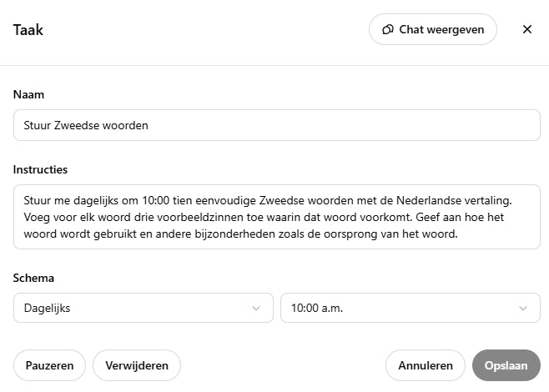Screen dimensions: 549x392
Task: Open the Dagelijks frequency dropdown
Action: click(x=143, y=308)
